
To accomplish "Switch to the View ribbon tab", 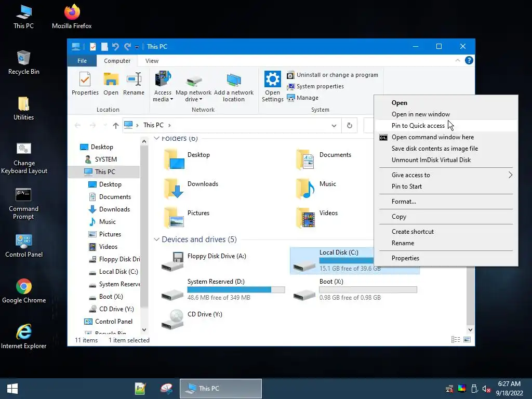I will click(152, 61).
